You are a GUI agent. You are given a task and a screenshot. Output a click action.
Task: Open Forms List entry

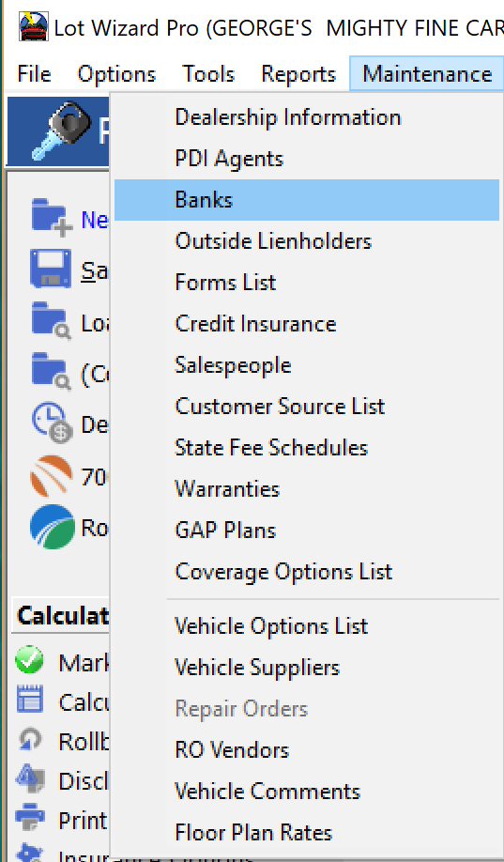tap(307, 283)
